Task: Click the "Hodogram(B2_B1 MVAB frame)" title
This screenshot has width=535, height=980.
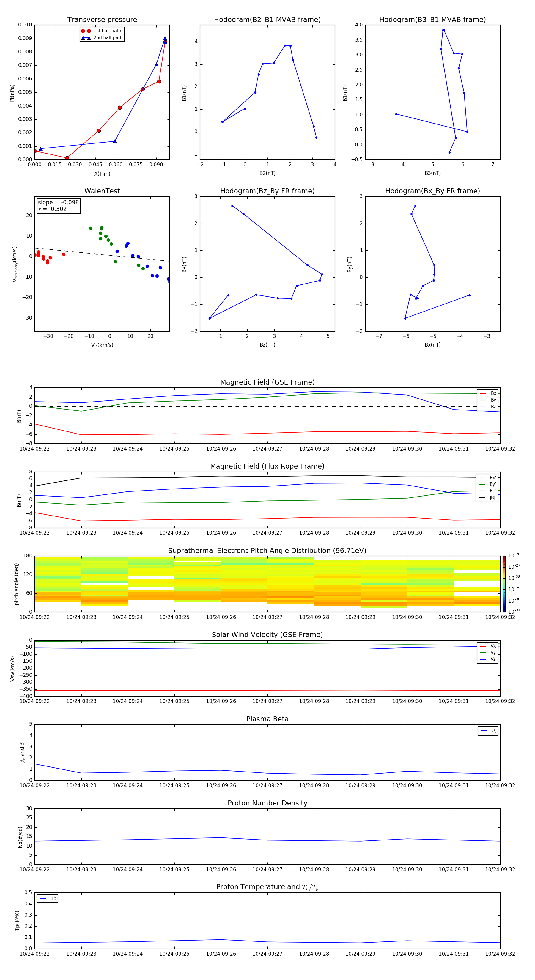Action: coord(267,20)
